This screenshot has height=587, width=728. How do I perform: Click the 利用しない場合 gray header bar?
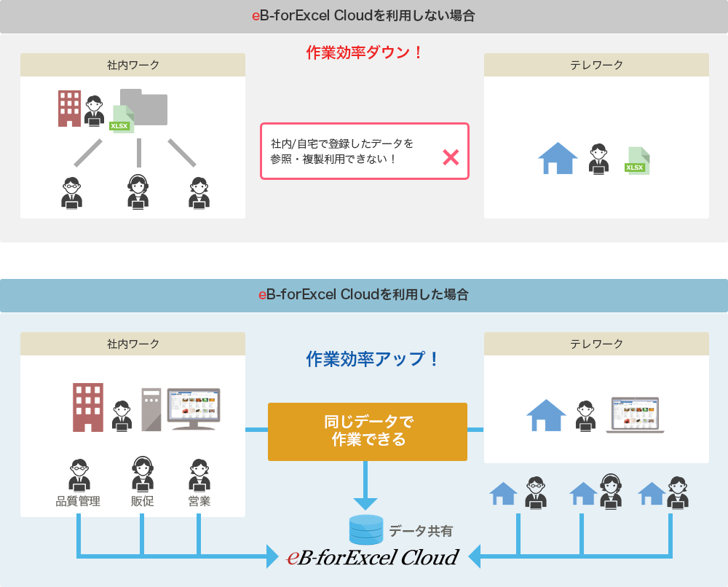pos(364,16)
